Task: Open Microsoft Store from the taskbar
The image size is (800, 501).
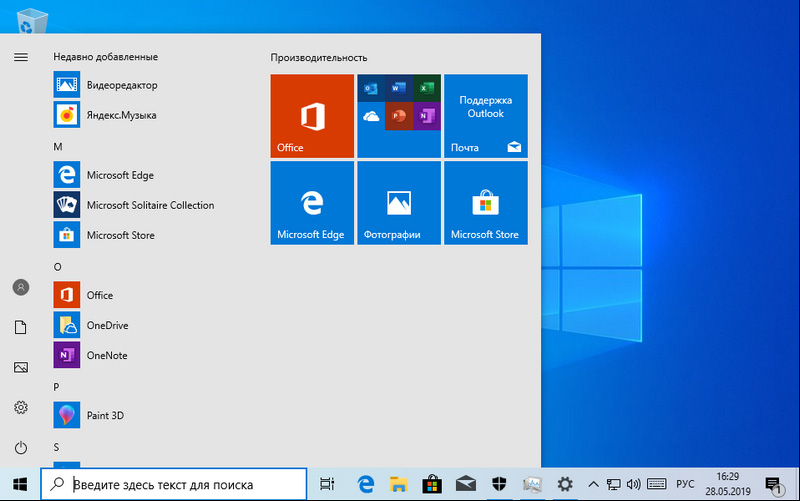Action: coord(432,484)
